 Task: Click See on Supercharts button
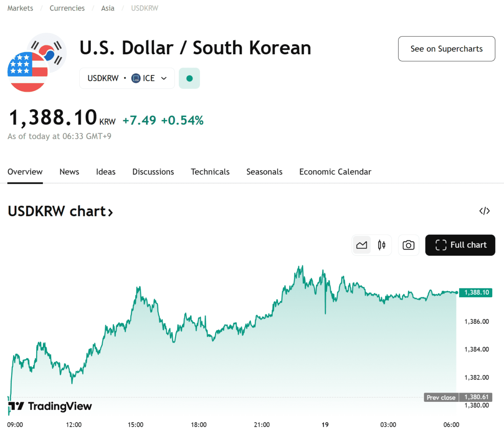point(446,49)
